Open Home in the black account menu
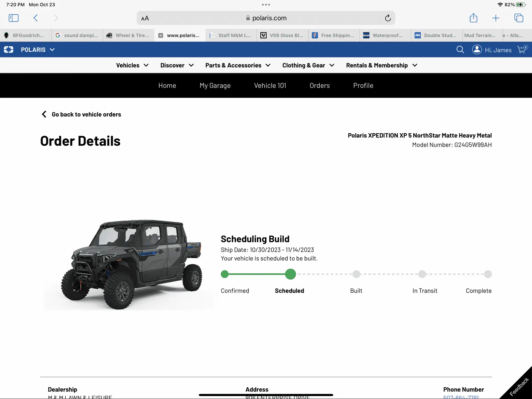Viewport: 532px width, 399px height. [167, 85]
